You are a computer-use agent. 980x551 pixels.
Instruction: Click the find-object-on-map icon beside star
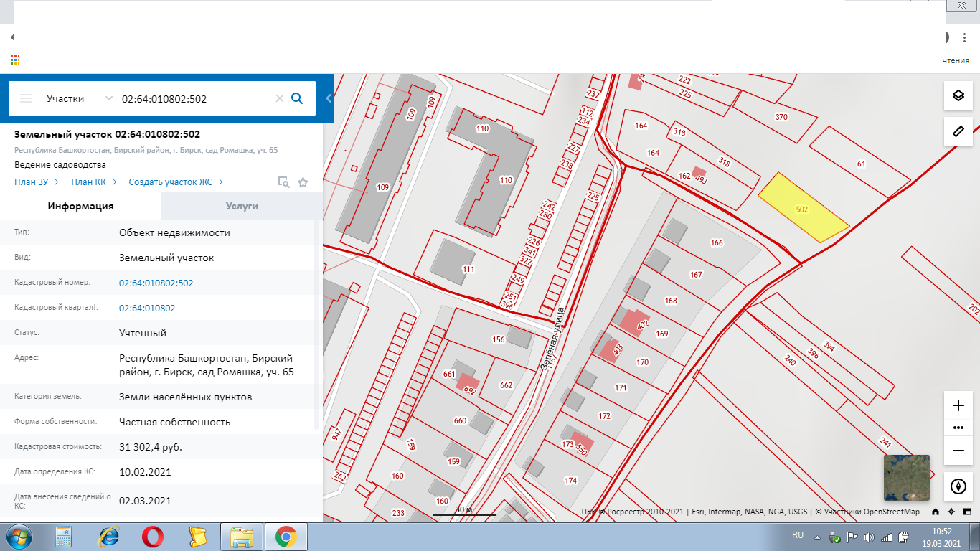pos(283,182)
